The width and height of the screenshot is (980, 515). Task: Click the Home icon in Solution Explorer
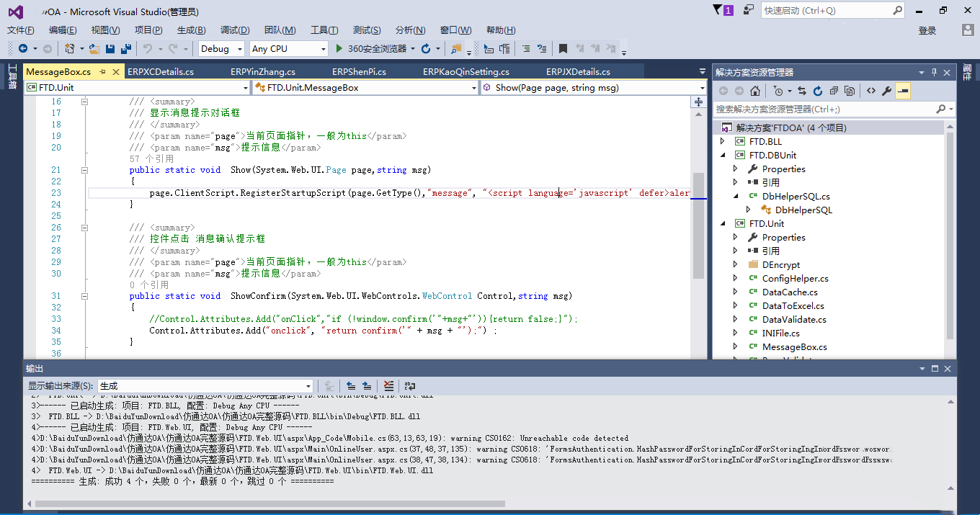[754, 91]
